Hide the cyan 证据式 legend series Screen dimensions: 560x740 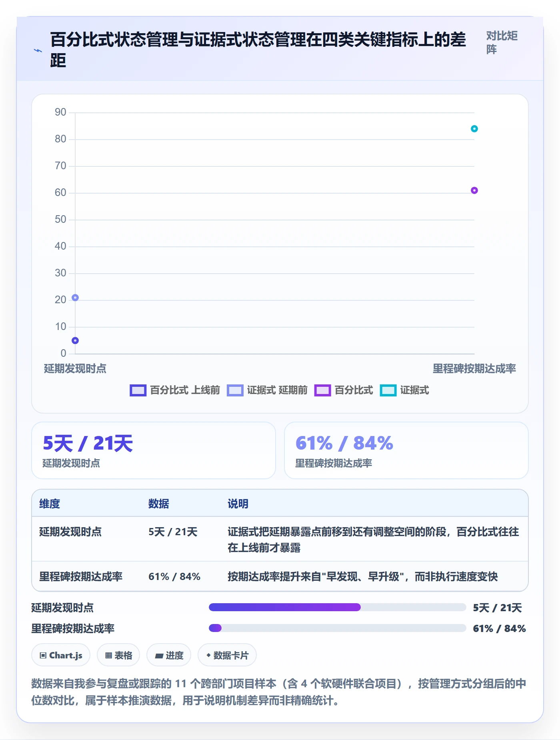404,390
